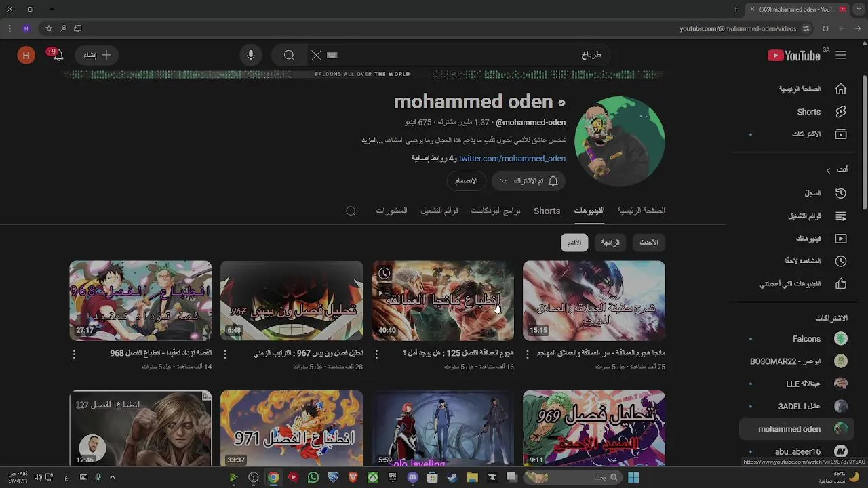Add hovered video to Watch Later clock icon
The height and width of the screenshot is (488, 868).
(384, 273)
